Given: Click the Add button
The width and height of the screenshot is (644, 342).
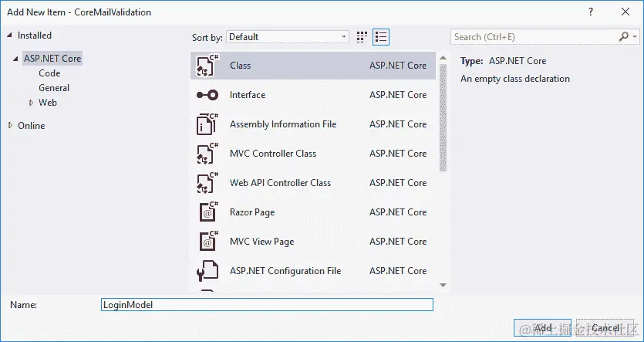Looking at the screenshot, I should 542,327.
